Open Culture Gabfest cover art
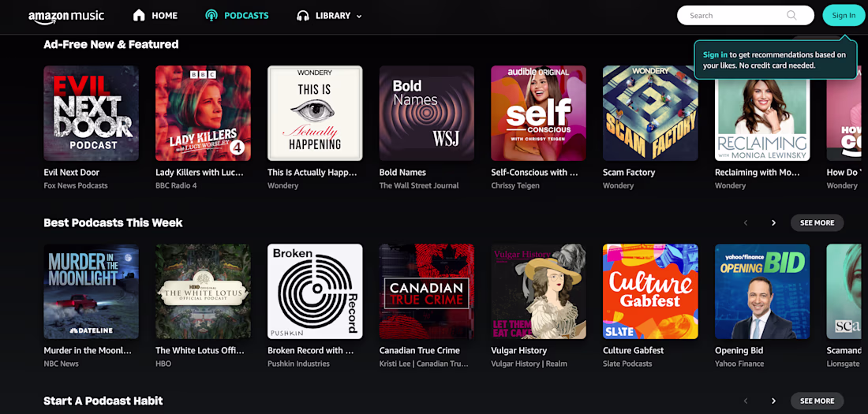 tap(650, 292)
